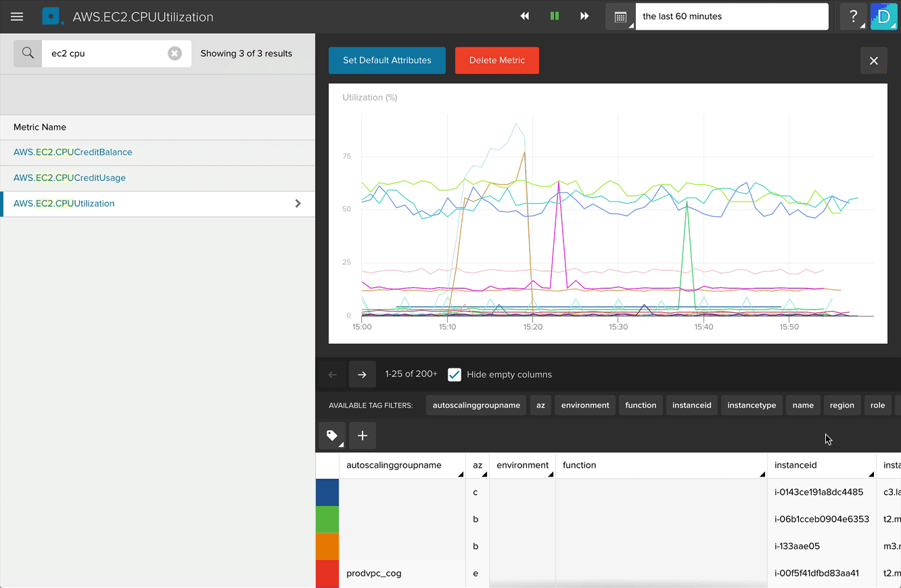Toggle Hide empty columns checkbox
Screen dimensions: 901x588
[x=455, y=374]
